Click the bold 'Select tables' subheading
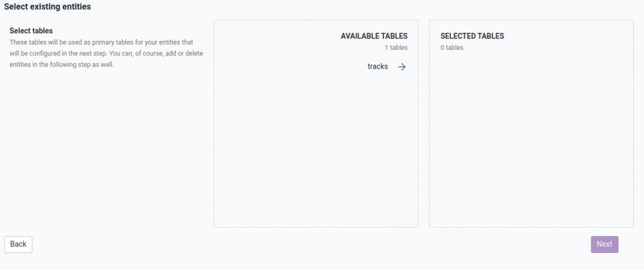The height and width of the screenshot is (270, 644). click(31, 30)
